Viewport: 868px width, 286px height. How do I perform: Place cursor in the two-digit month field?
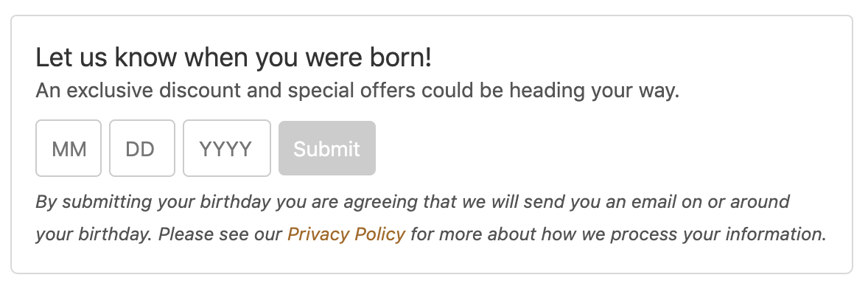tap(69, 149)
